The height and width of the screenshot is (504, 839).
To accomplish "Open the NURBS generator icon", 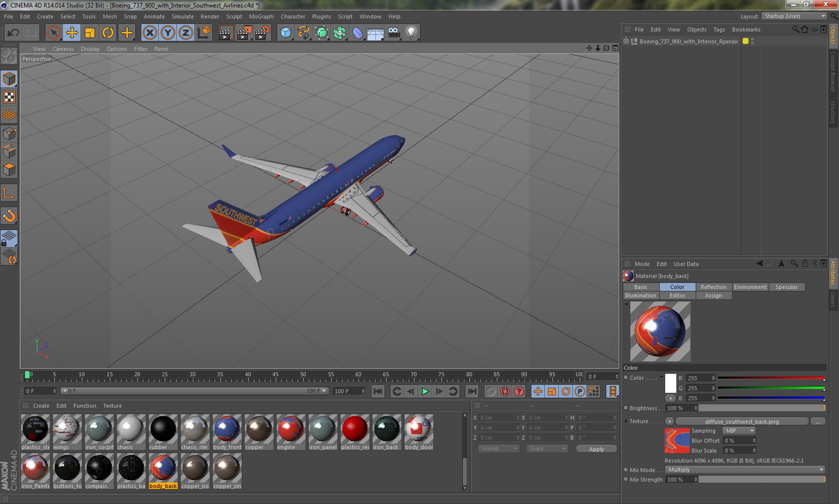I will coord(322,33).
